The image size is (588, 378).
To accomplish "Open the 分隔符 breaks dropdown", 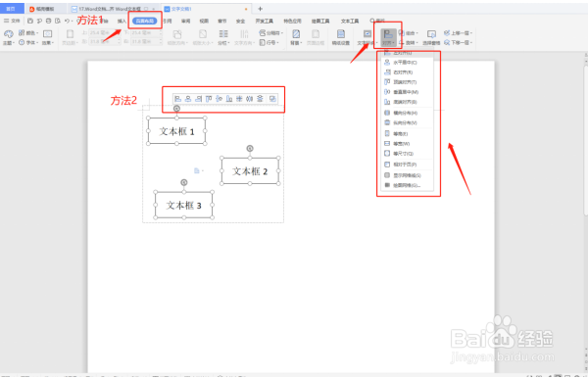I will [x=271, y=33].
